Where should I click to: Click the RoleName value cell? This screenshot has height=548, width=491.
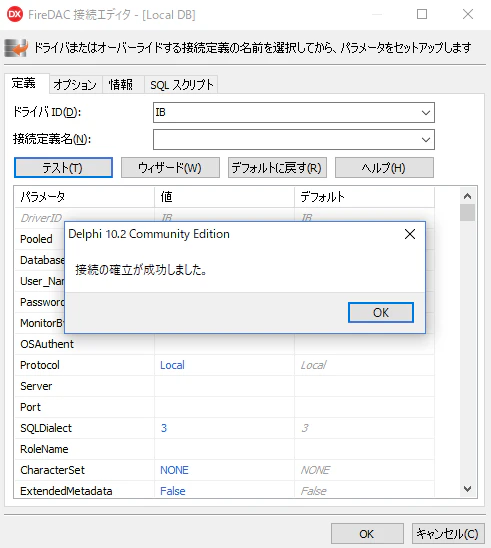coord(224,449)
